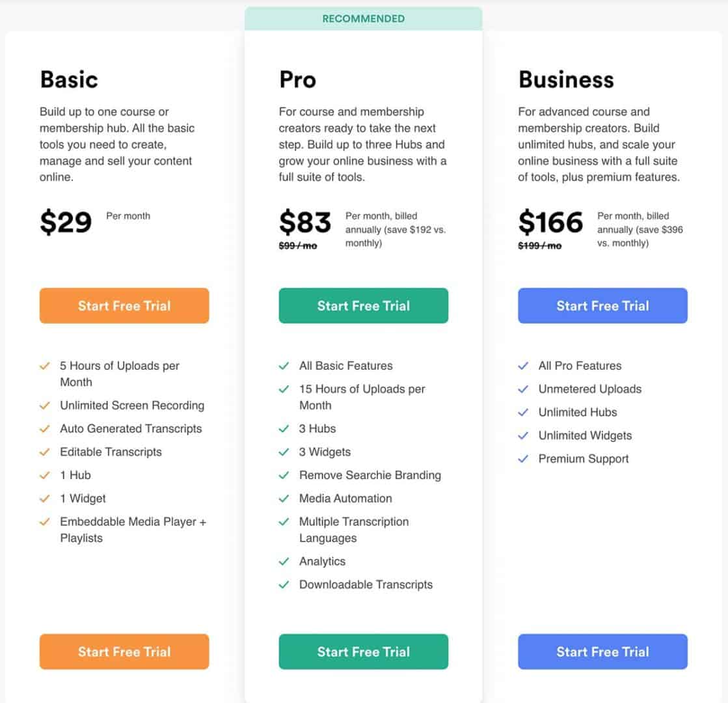Click the Recommended banner above Pro
The image size is (728, 703).
(363, 19)
